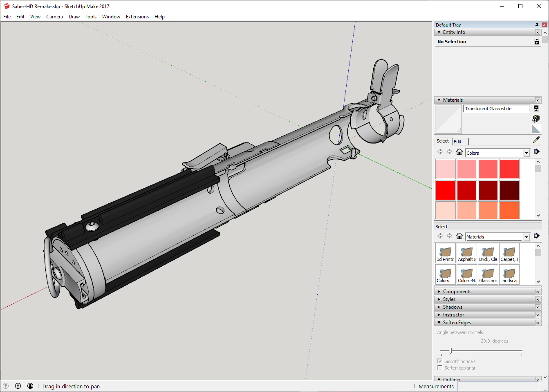The image size is (549, 392).
Task: Open the Help menu
Action: [x=159, y=17]
